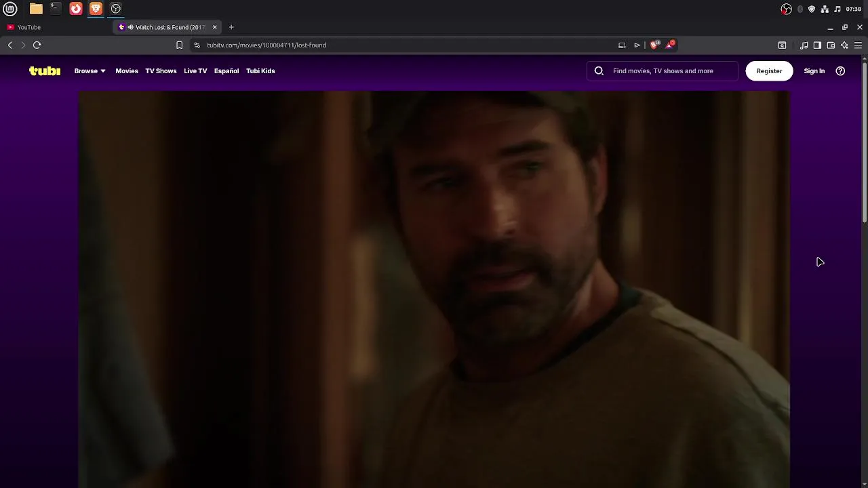Go back to the previous page
Viewport: 868px width, 488px height.
[10, 45]
